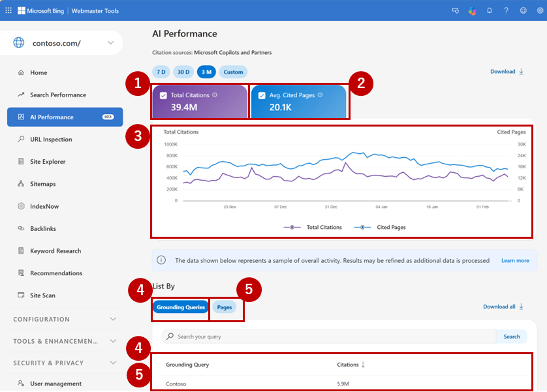Open the help question mark icon

click(x=506, y=10)
